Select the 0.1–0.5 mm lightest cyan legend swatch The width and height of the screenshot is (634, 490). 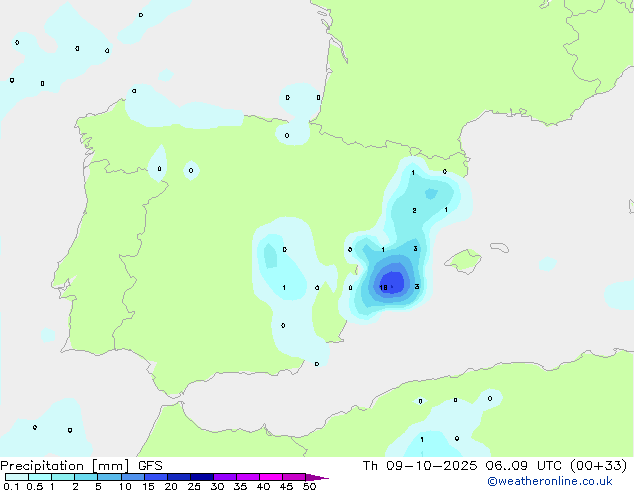tap(17, 477)
